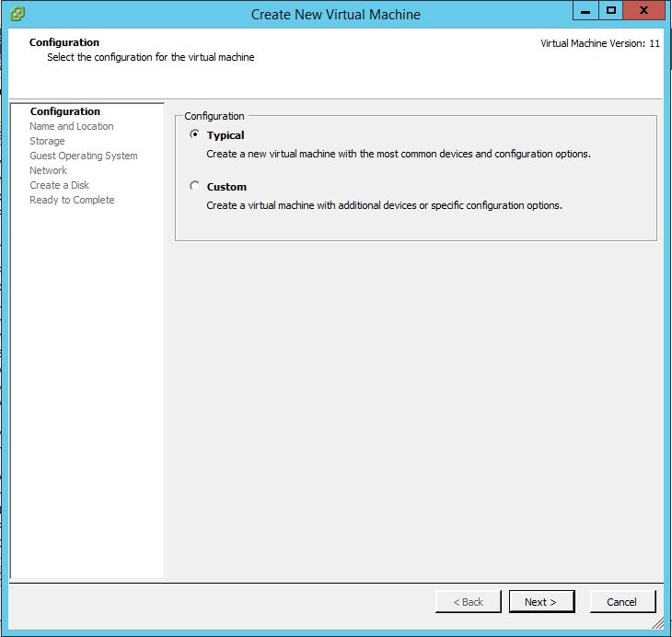Click the window resize grip in corner
This screenshot has height=637, width=672.
[657, 623]
